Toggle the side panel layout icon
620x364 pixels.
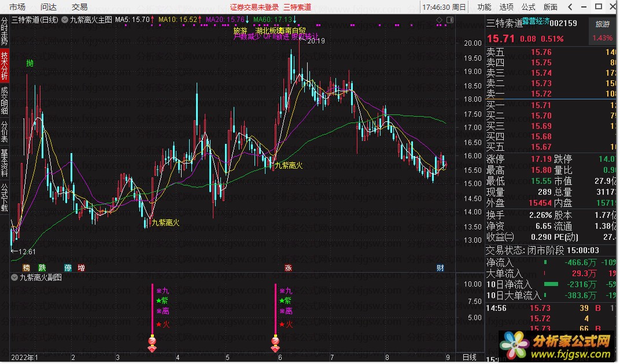pyautogui.click(x=450, y=20)
